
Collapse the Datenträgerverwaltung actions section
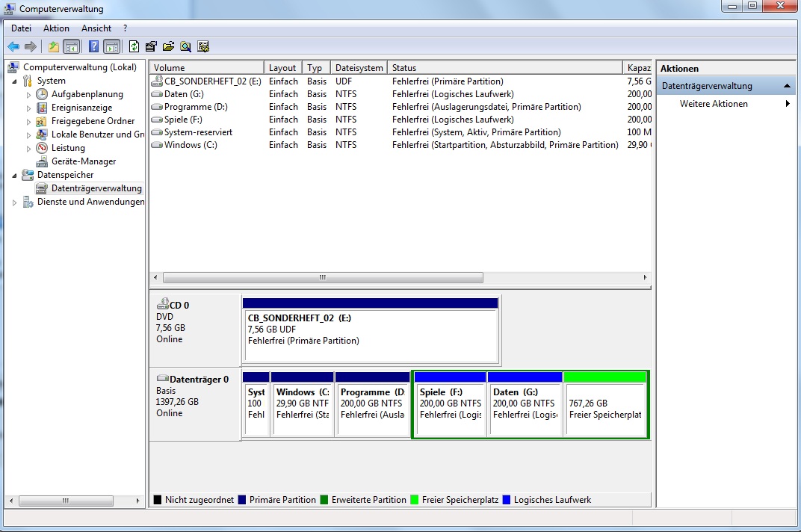(x=787, y=86)
